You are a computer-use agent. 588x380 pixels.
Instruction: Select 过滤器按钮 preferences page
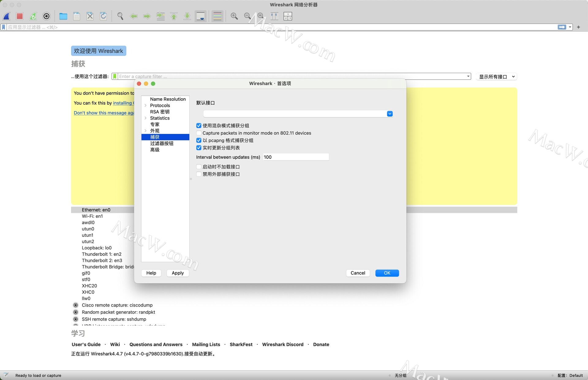coord(162,143)
